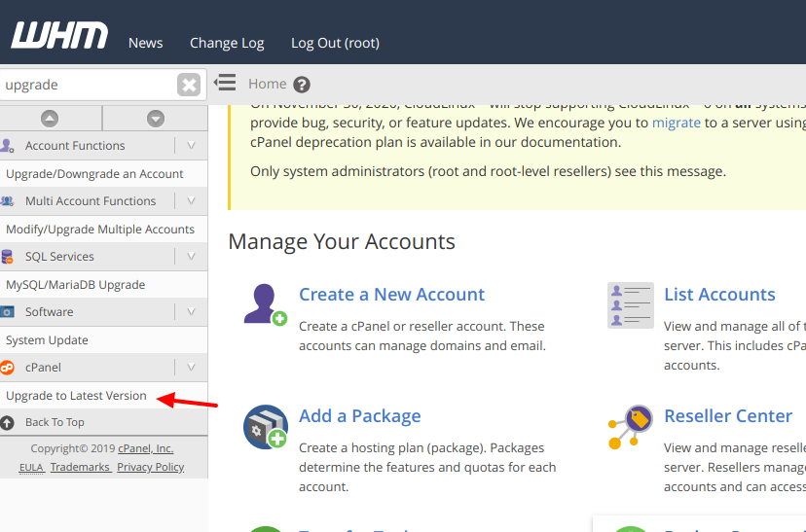The image size is (806, 532).
Task: Open the Add a Package link
Action: [x=360, y=416]
